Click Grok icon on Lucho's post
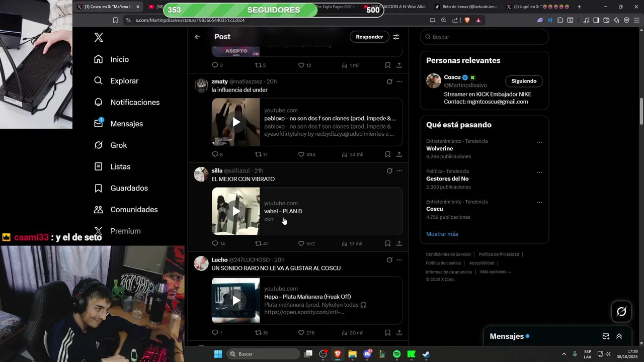Image resolution: width=644 pixels, height=362 pixels. 389,260
